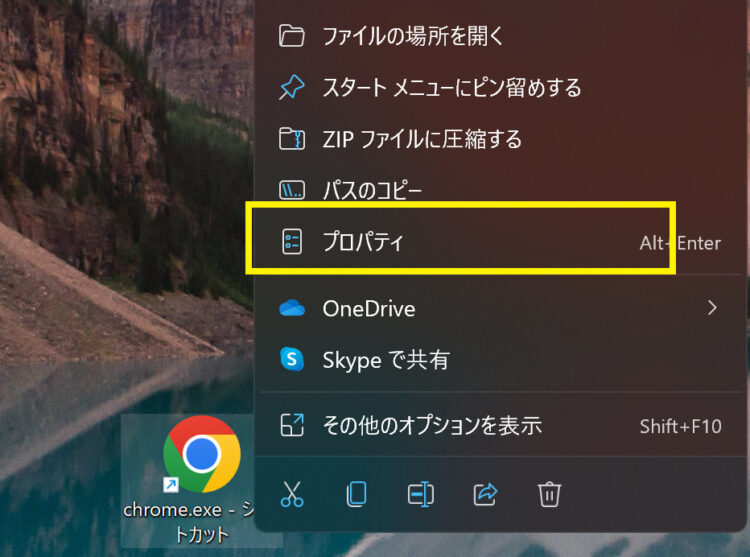Viewport: 750px width, 557px height.
Task: Click the OneDrive cloud icon
Action: (292, 308)
